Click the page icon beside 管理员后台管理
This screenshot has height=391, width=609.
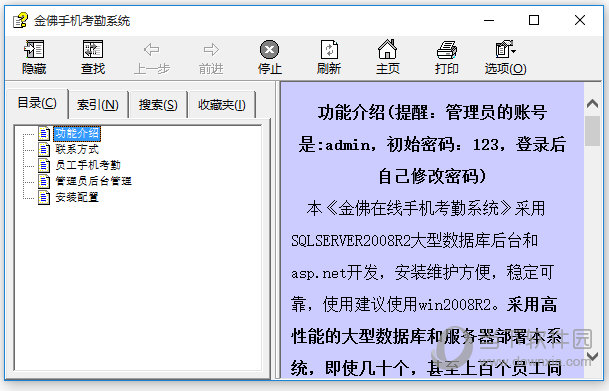click(44, 181)
